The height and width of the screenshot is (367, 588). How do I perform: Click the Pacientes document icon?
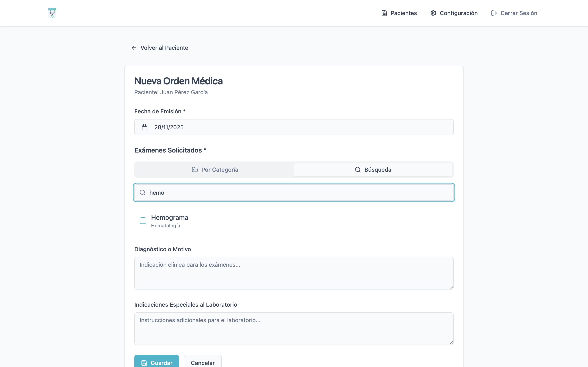coord(384,13)
